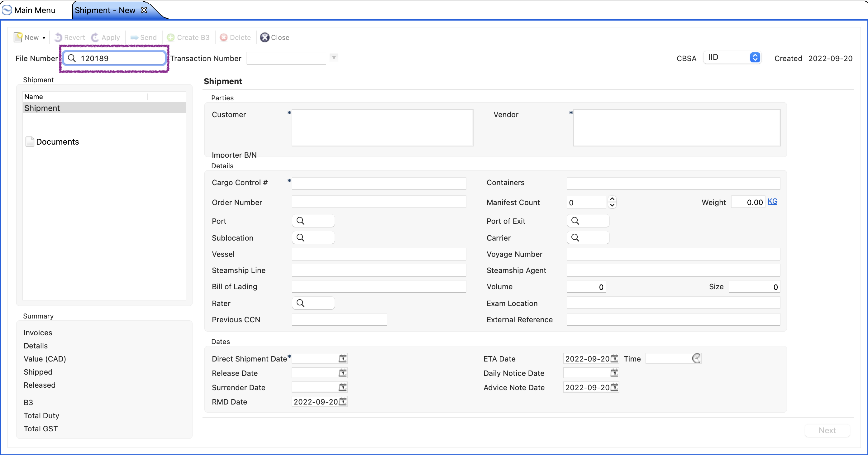Click the Vendor text box

pyautogui.click(x=677, y=128)
